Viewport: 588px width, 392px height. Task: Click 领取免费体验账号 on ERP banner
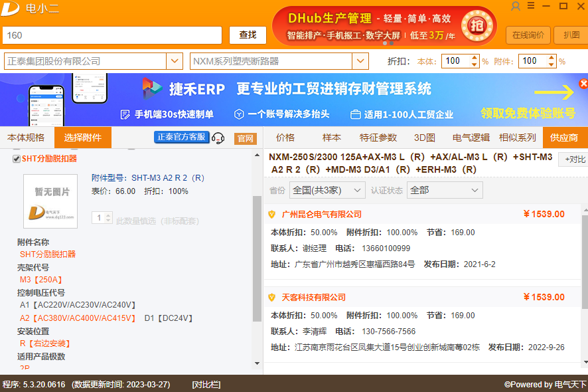coord(528,113)
